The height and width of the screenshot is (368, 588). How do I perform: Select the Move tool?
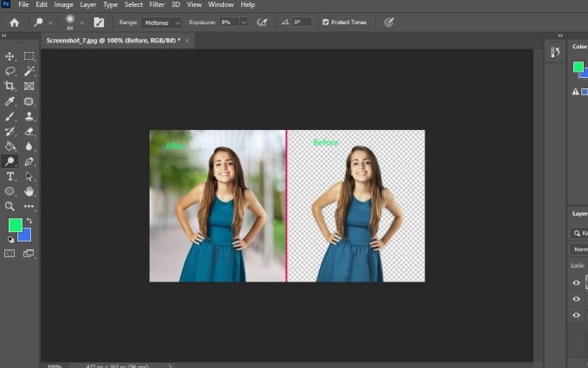[x=10, y=56]
